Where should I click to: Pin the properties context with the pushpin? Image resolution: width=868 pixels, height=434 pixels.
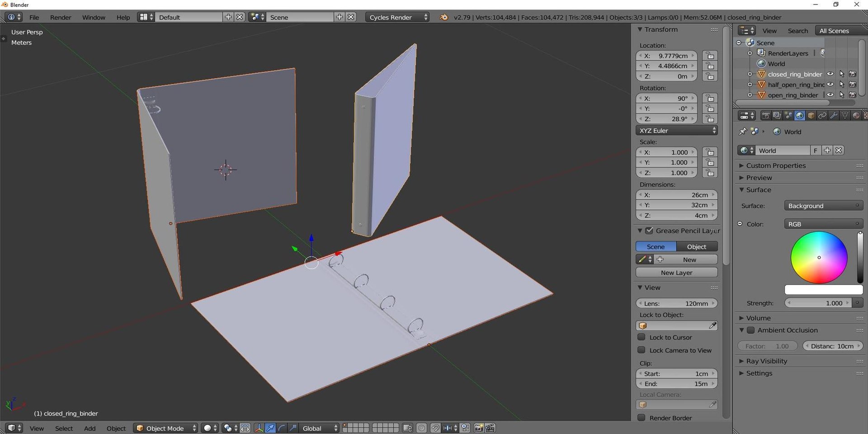(x=743, y=132)
